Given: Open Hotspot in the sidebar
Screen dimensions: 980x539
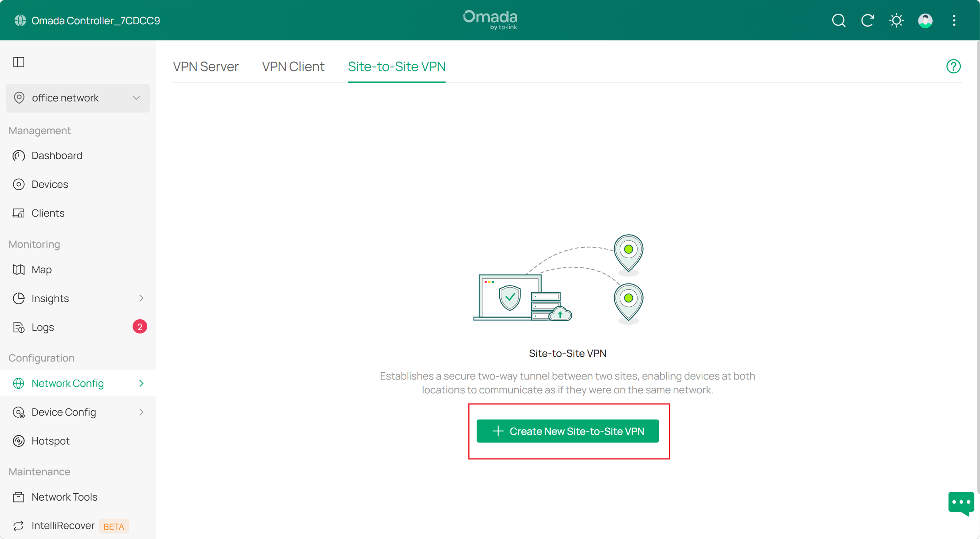Looking at the screenshot, I should [78, 441].
